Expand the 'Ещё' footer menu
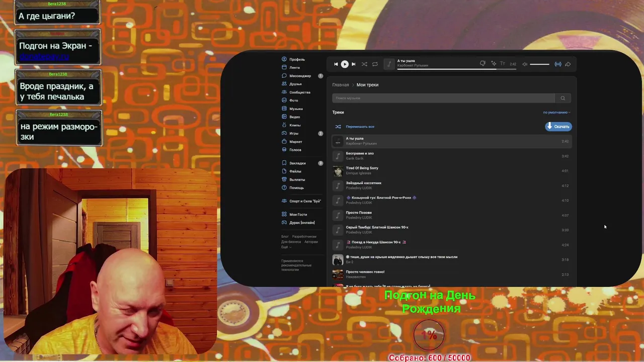This screenshot has width=644, height=362. [285, 247]
